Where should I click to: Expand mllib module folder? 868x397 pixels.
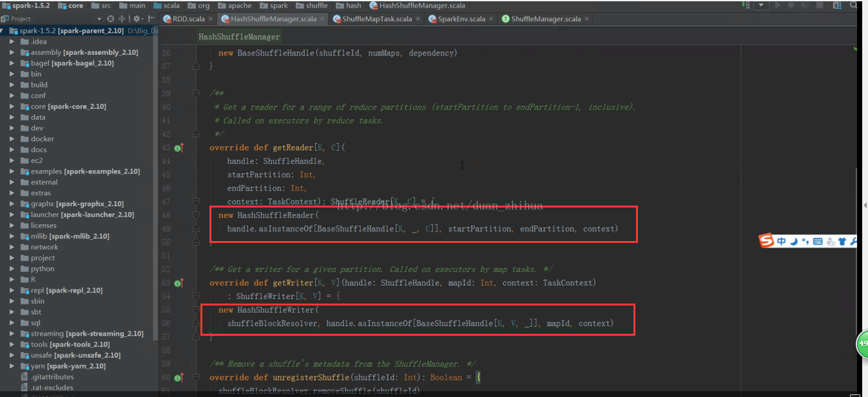[x=12, y=237]
